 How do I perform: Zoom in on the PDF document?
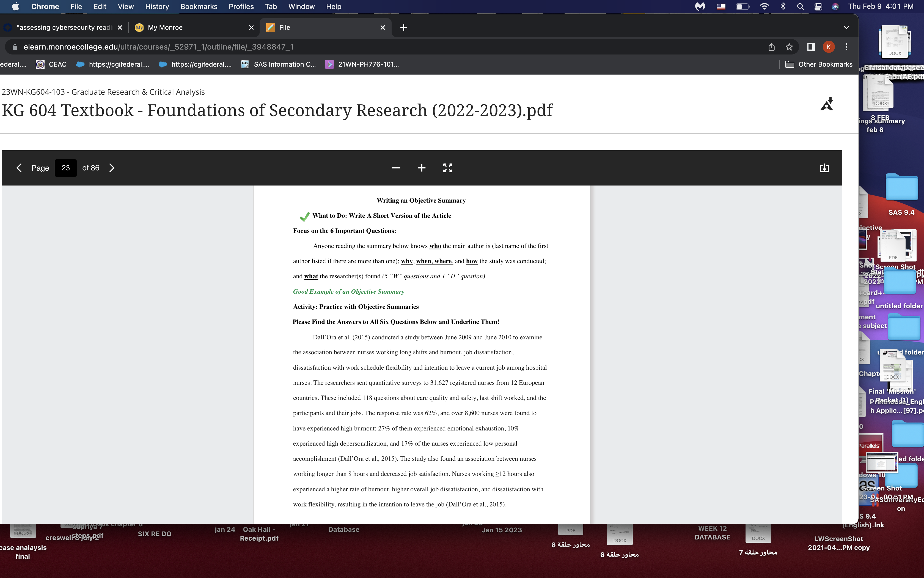pos(422,168)
